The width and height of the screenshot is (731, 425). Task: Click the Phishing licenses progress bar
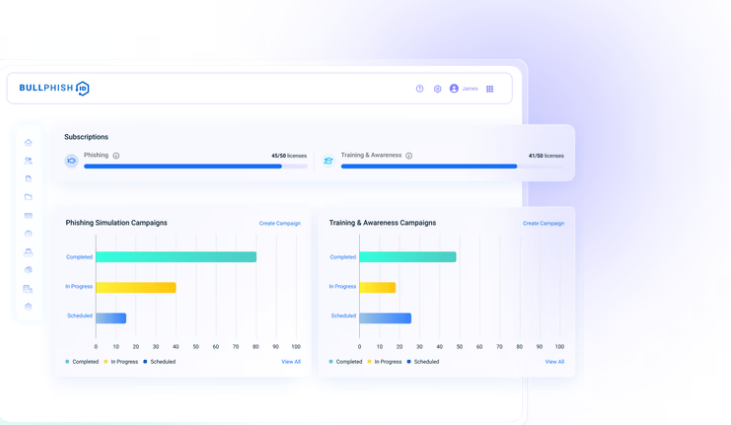coord(196,166)
